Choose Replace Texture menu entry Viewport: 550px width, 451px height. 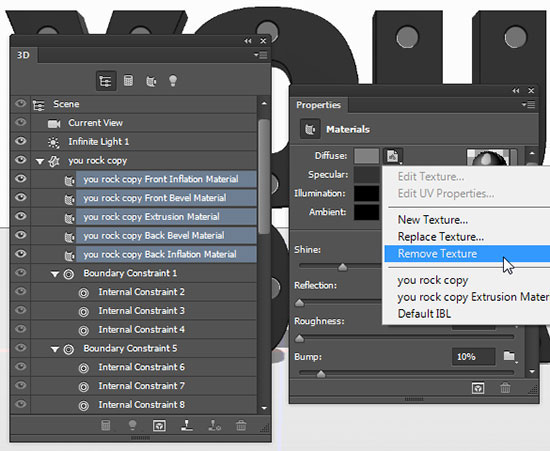tap(441, 237)
